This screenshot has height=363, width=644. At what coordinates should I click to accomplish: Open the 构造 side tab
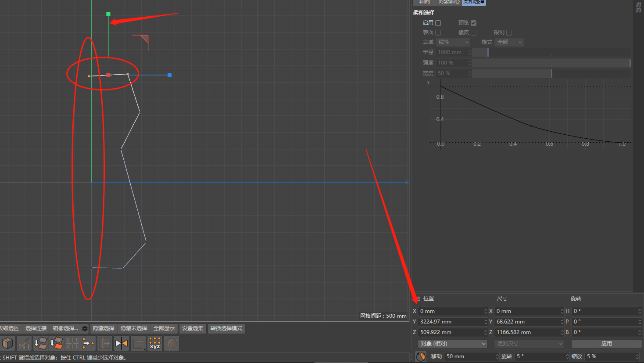click(x=639, y=7)
